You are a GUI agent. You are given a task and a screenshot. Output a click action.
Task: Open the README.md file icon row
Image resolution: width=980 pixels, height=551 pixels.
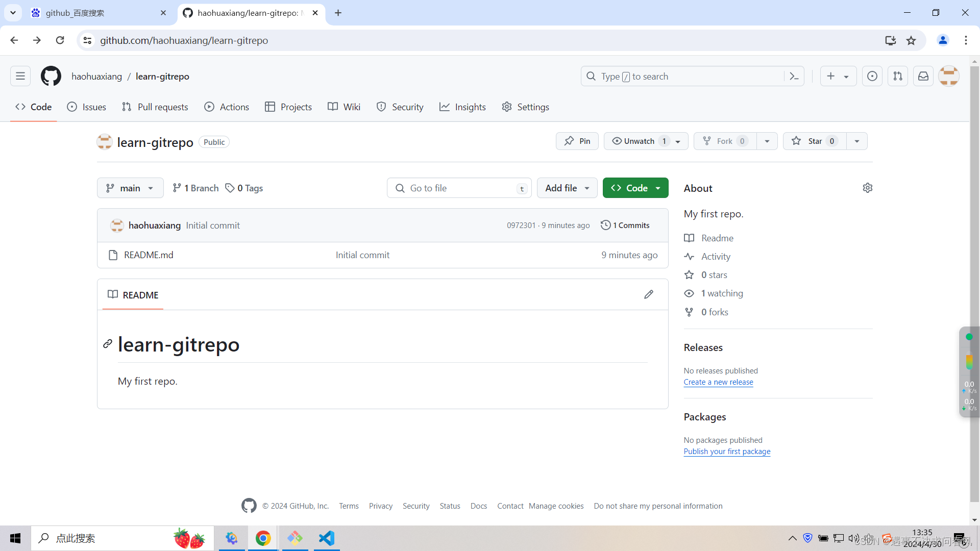[383, 255]
